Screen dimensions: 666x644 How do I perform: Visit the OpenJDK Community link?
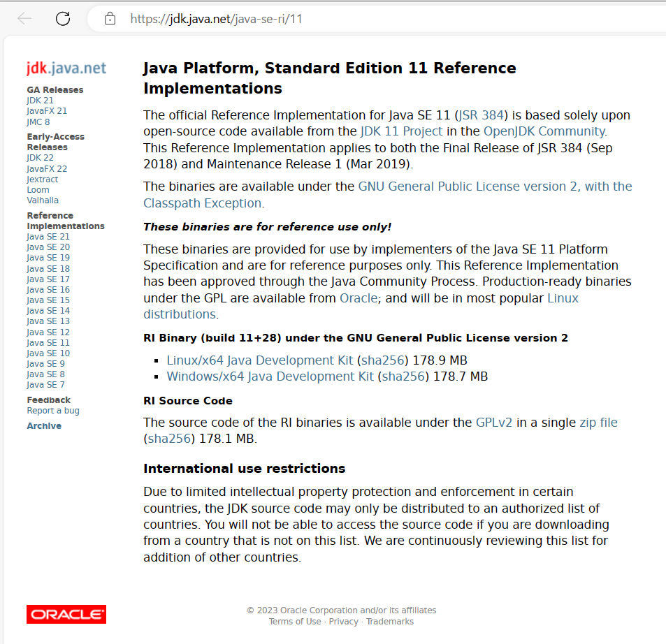point(545,131)
